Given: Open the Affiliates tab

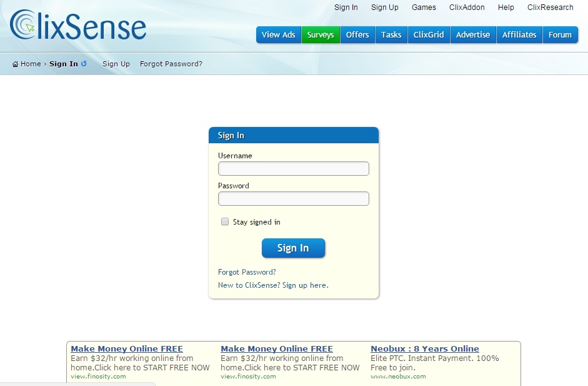Looking at the screenshot, I should (x=519, y=35).
